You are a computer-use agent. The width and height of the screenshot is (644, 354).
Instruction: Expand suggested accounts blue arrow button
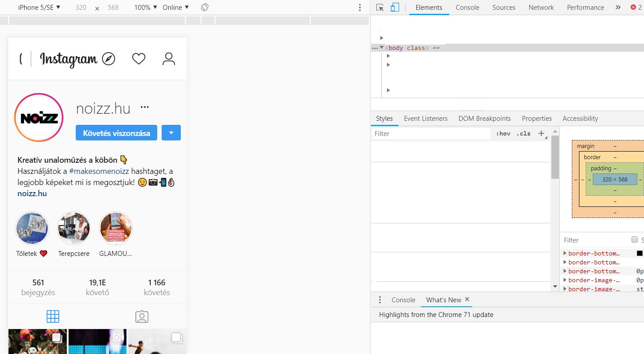(x=171, y=133)
